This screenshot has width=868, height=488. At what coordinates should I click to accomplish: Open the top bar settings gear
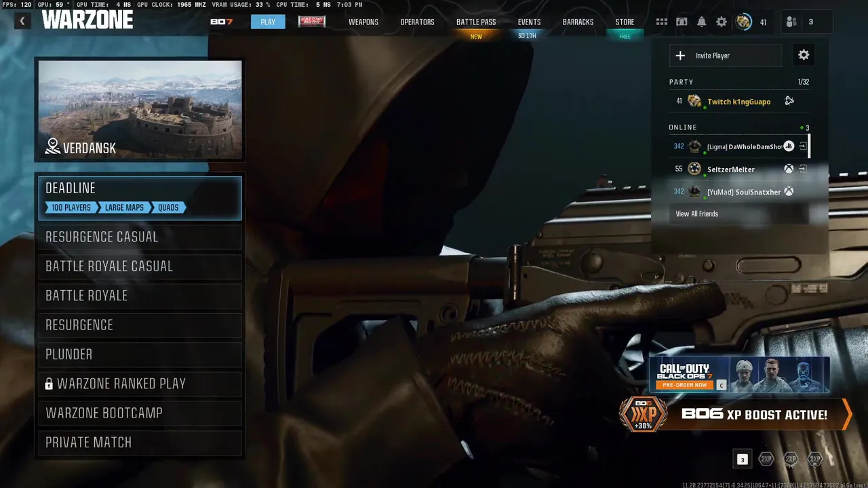click(722, 22)
